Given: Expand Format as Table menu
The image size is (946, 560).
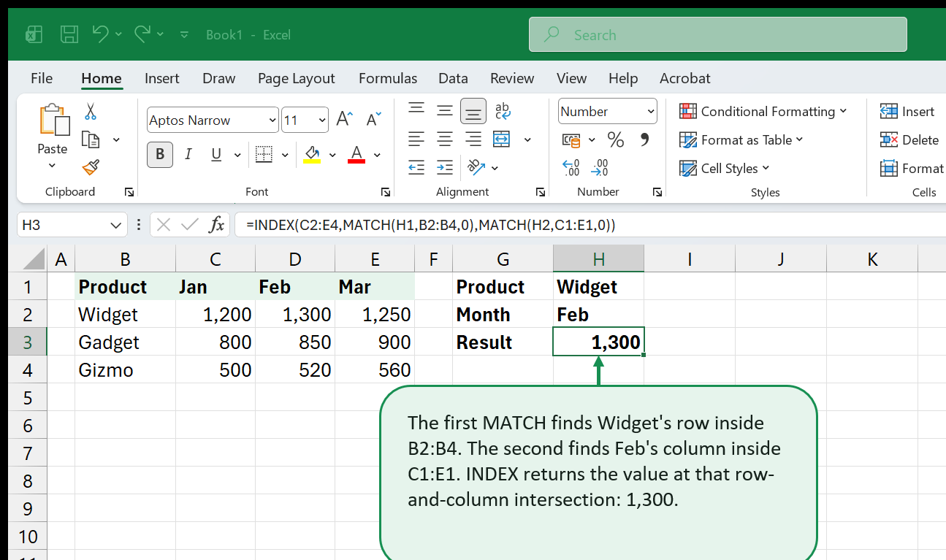Looking at the screenshot, I should coord(799,139).
